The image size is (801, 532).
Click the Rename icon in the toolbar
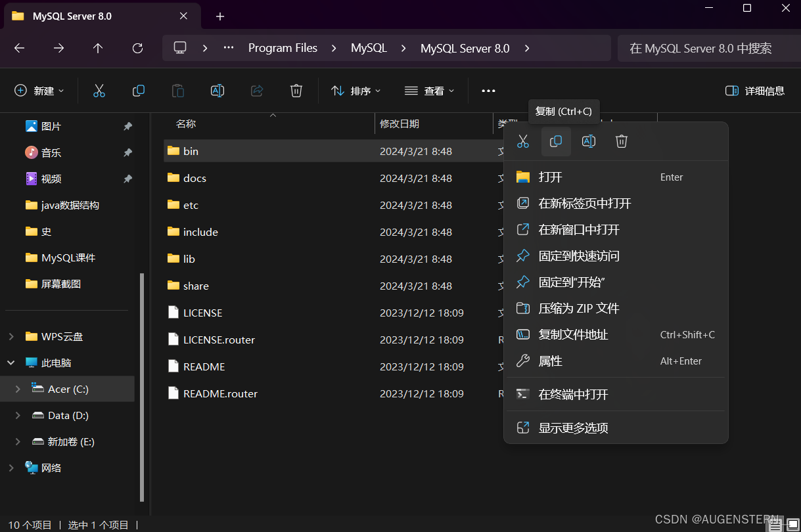click(x=217, y=91)
